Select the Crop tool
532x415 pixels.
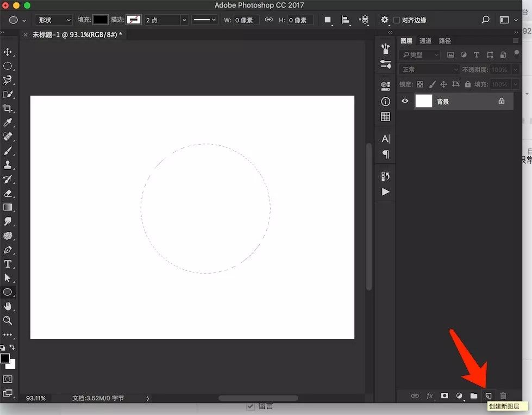click(x=8, y=109)
